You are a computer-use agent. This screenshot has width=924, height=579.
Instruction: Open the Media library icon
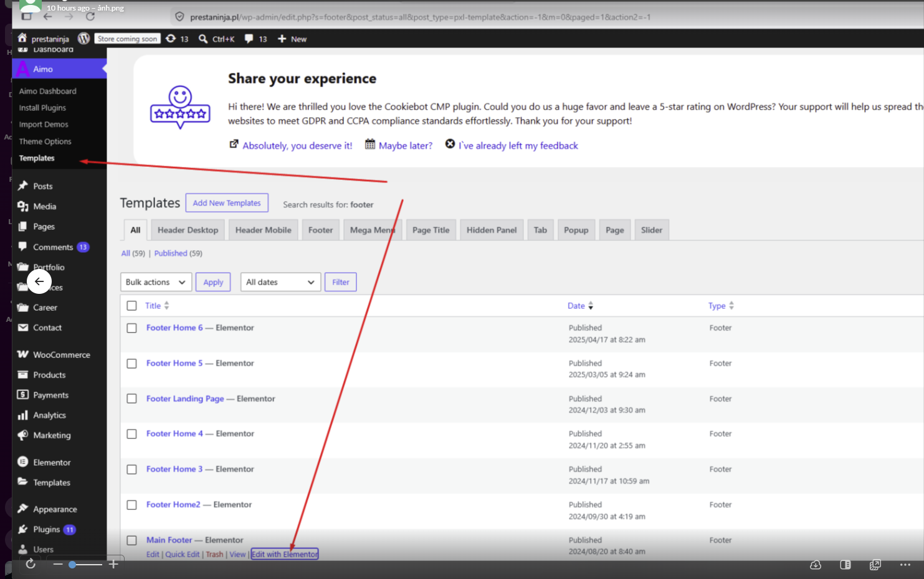pyautogui.click(x=23, y=206)
